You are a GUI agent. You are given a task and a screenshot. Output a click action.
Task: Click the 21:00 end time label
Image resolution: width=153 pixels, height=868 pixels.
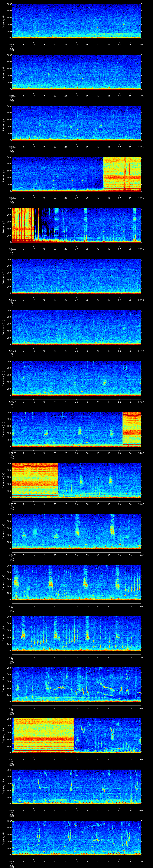(141, 351)
